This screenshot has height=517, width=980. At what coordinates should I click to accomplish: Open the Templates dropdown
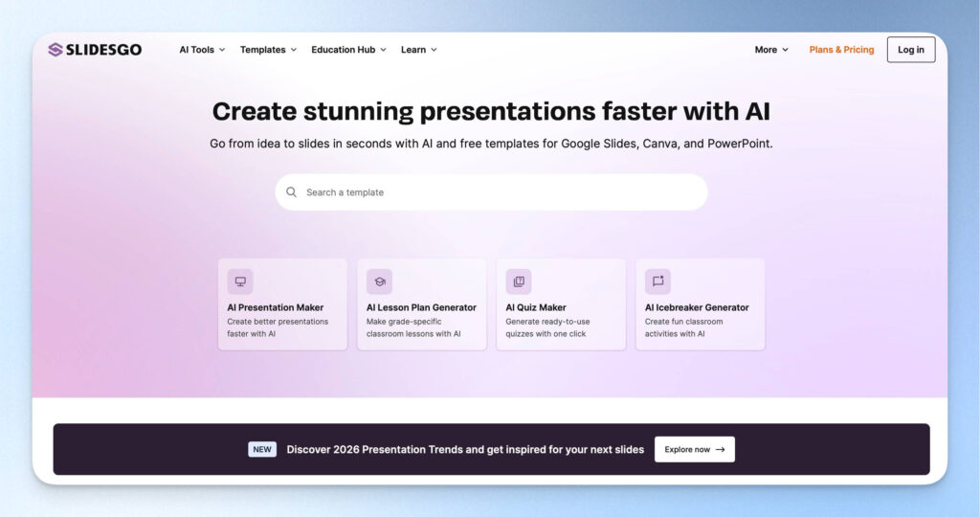(x=268, y=50)
